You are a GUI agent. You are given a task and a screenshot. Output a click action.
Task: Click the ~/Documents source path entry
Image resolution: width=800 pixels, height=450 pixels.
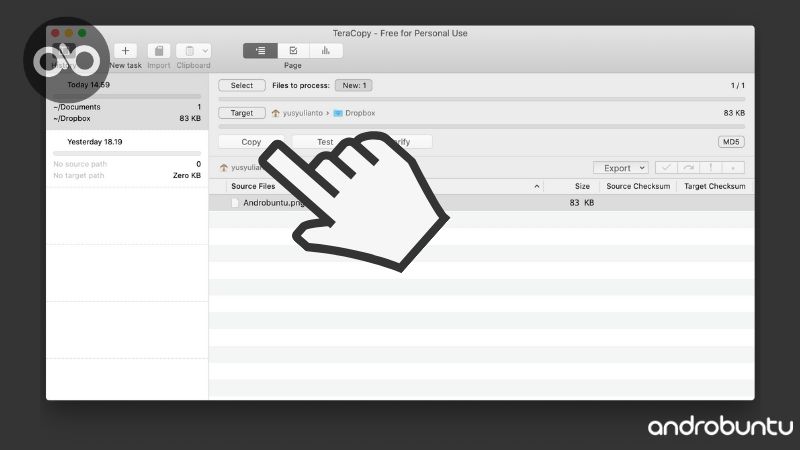pos(77,107)
